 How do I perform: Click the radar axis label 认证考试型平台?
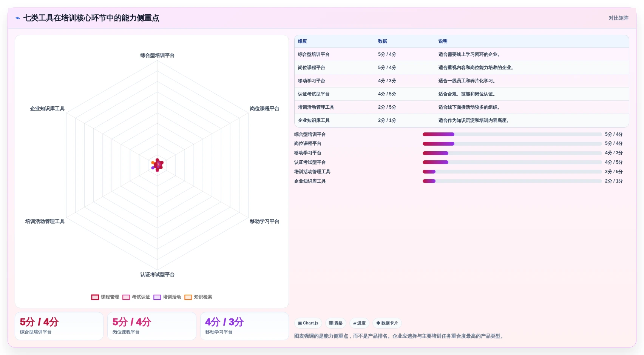click(x=157, y=275)
